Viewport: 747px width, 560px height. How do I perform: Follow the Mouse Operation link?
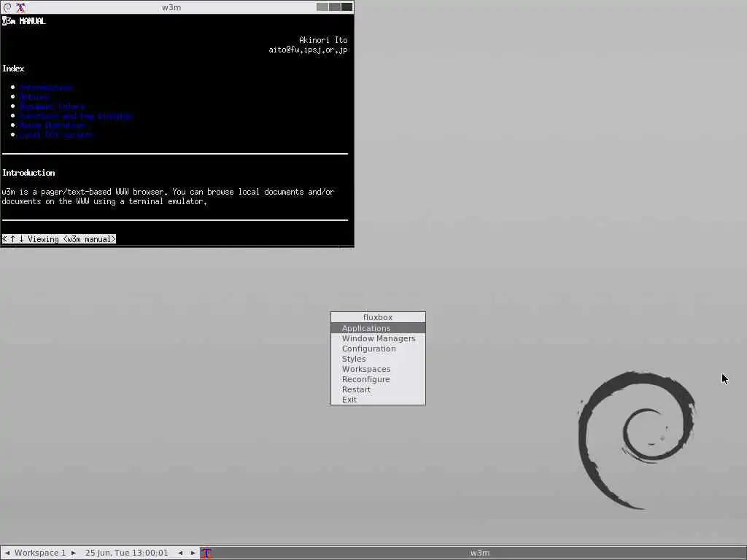pyautogui.click(x=53, y=125)
